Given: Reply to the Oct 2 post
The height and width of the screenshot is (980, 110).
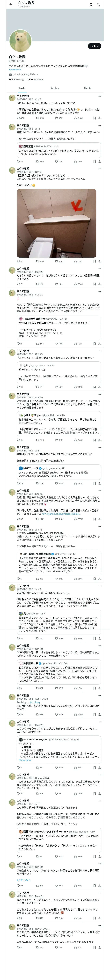Looking at the screenshot, I should [18, 118].
